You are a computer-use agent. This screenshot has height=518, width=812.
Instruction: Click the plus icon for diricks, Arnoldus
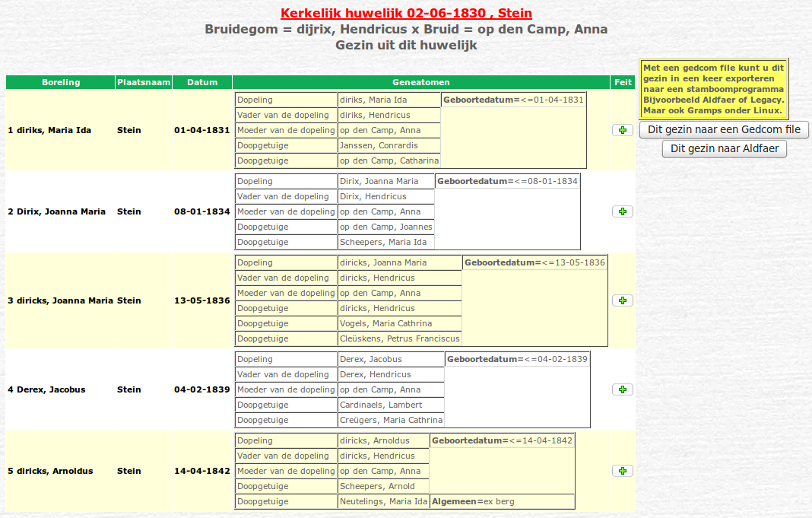click(x=622, y=471)
